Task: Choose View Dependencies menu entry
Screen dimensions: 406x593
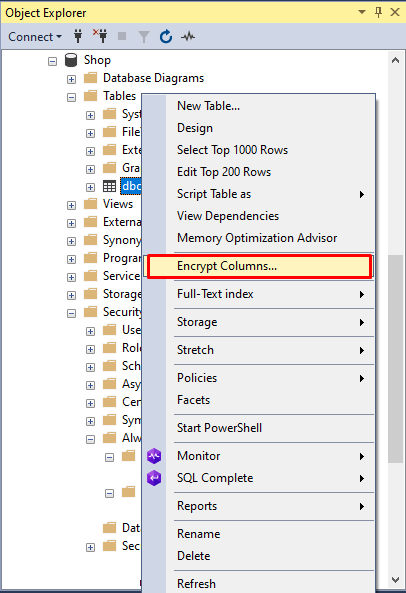Action: pyautogui.click(x=270, y=216)
